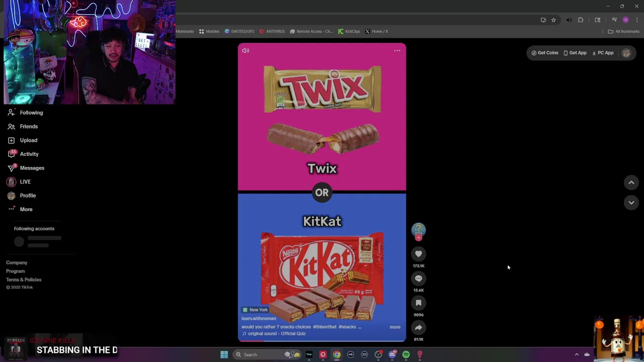The height and width of the screenshot is (362, 644).
Task: Open the Windows Start menu
Action: point(224,354)
